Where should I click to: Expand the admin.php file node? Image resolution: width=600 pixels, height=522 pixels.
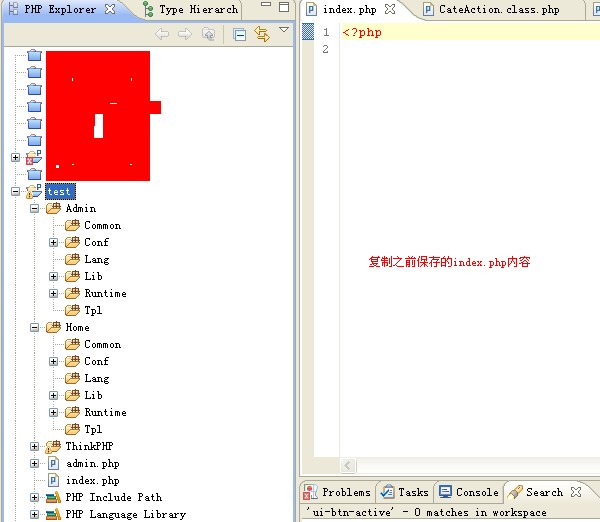click(x=34, y=463)
